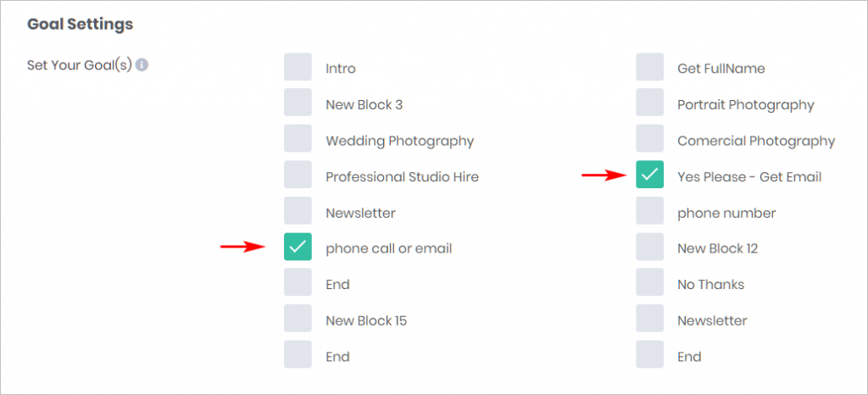868x395 pixels.
Task: Check End box under No Thanks column Newsletter
Action: coord(650,354)
